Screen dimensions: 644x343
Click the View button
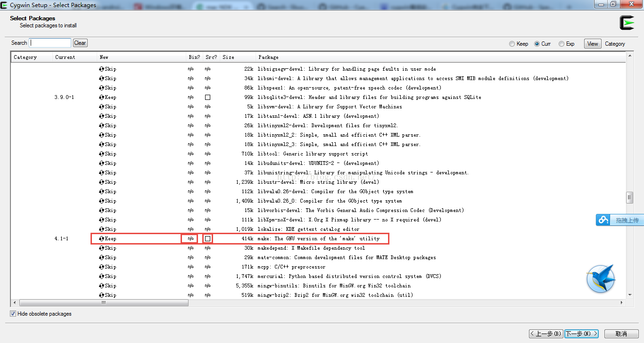pos(593,44)
